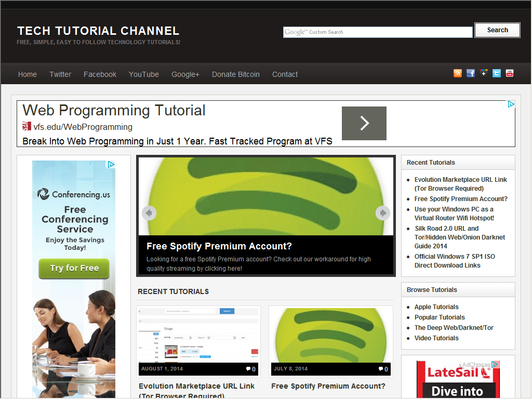
Task: Click the featured Spotify logo slide image
Action: (x=266, y=196)
